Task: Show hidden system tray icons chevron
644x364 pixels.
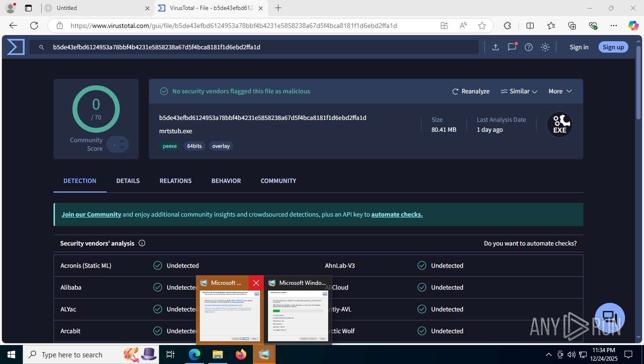Action: (549, 355)
